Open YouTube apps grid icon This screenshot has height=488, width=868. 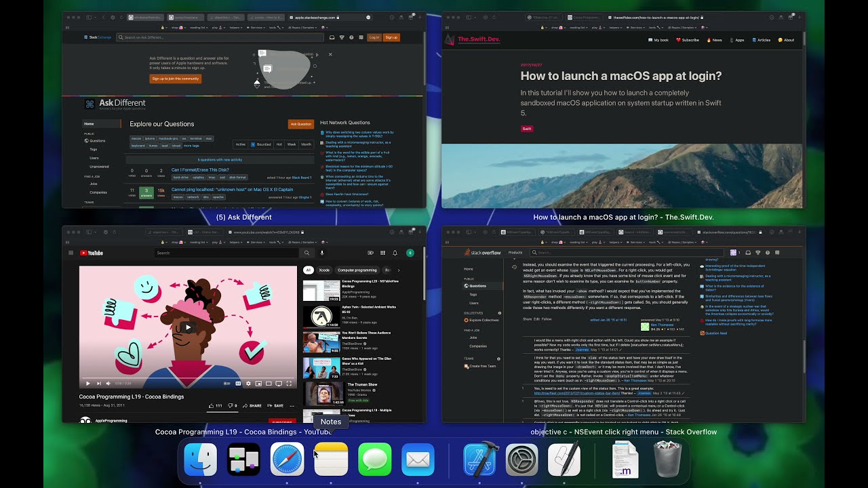[382, 253]
